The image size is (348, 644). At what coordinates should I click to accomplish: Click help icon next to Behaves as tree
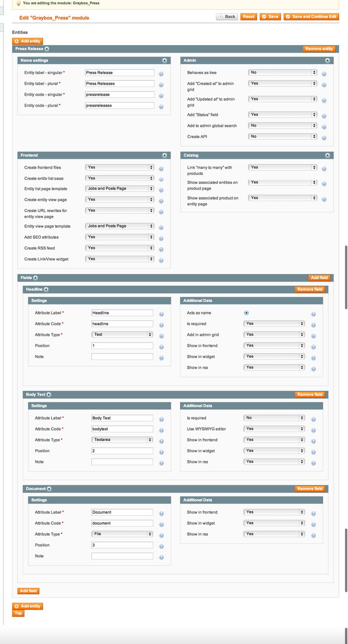324,74
